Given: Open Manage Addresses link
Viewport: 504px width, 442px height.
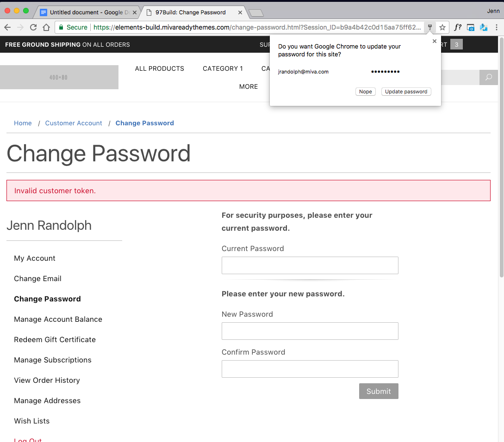Looking at the screenshot, I should tap(47, 400).
